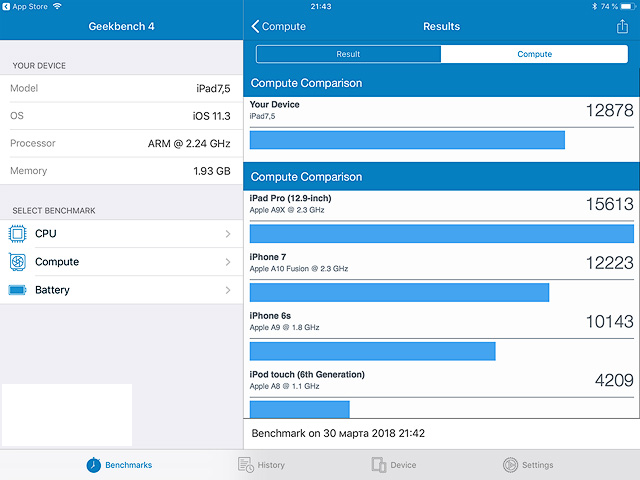Screen dimensions: 640x480
Task: Tap the Apple A9X @ 2.3 GHz text
Action: [287, 210]
